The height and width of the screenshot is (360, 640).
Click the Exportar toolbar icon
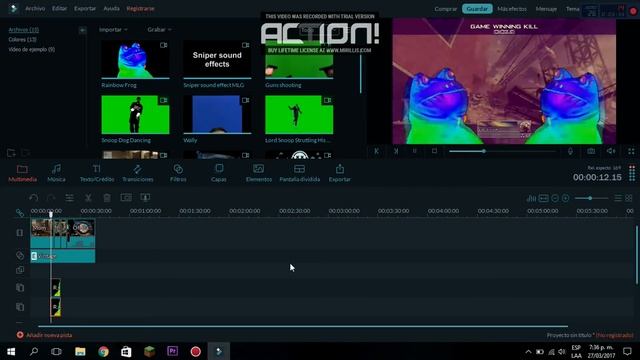click(340, 173)
